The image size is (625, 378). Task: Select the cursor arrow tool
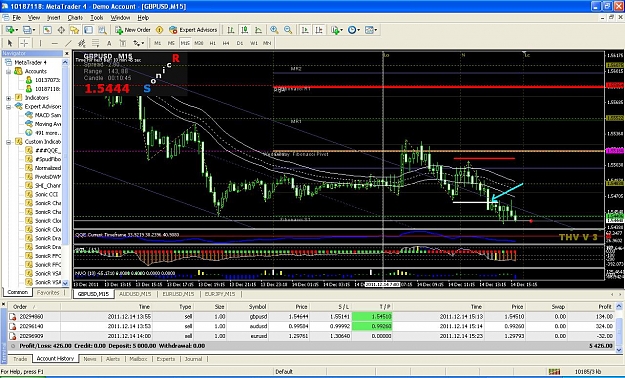pos(10,43)
